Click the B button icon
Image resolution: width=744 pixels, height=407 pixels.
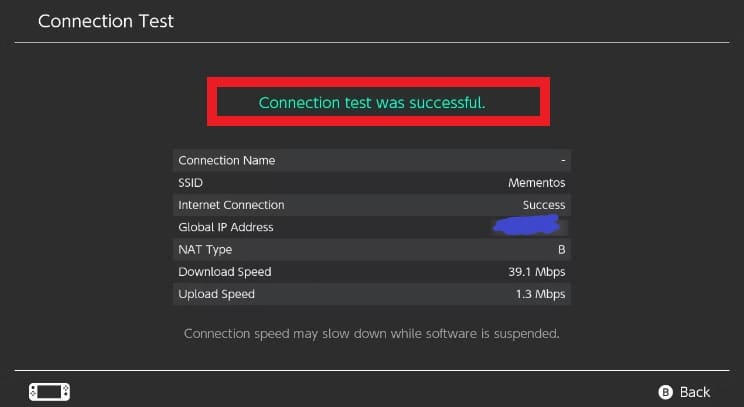(665, 392)
